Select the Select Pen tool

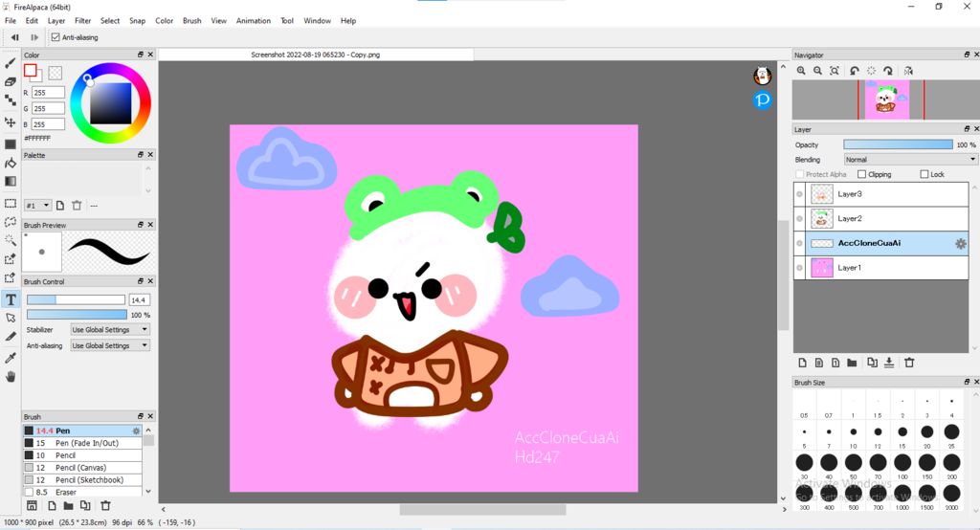pyautogui.click(x=10, y=258)
